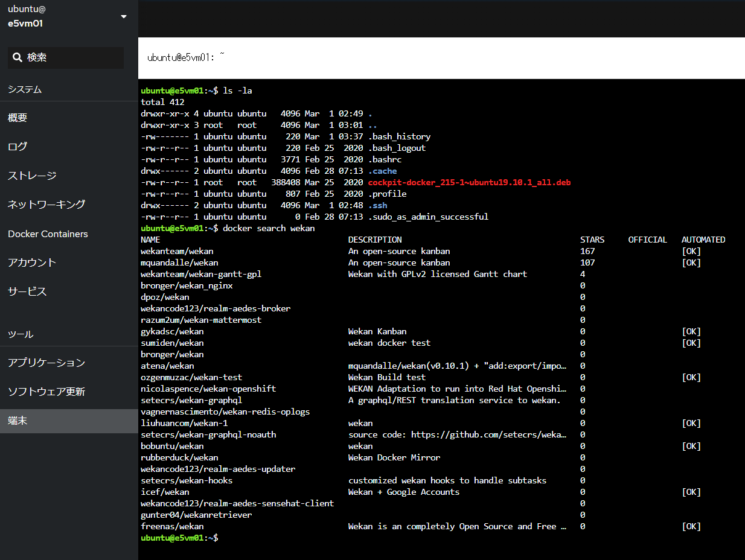Click the wekanteam/wekan-gantt-gpl entry

tap(201, 274)
